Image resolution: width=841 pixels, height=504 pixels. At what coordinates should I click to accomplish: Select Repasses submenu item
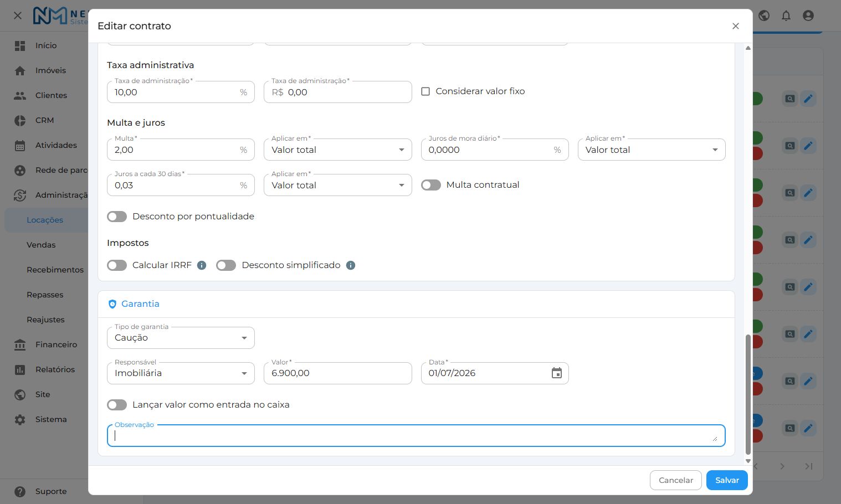point(45,295)
